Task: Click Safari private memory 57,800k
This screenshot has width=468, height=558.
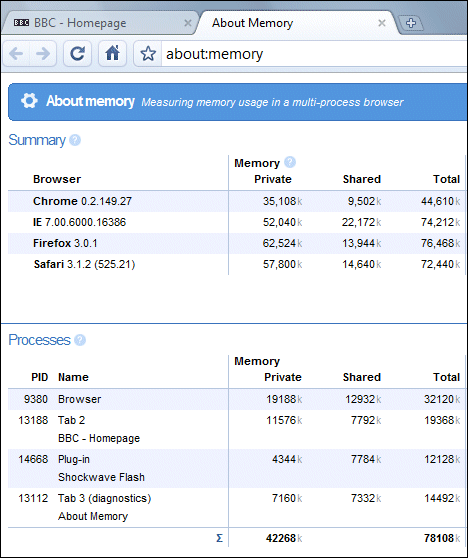Action: (x=283, y=264)
